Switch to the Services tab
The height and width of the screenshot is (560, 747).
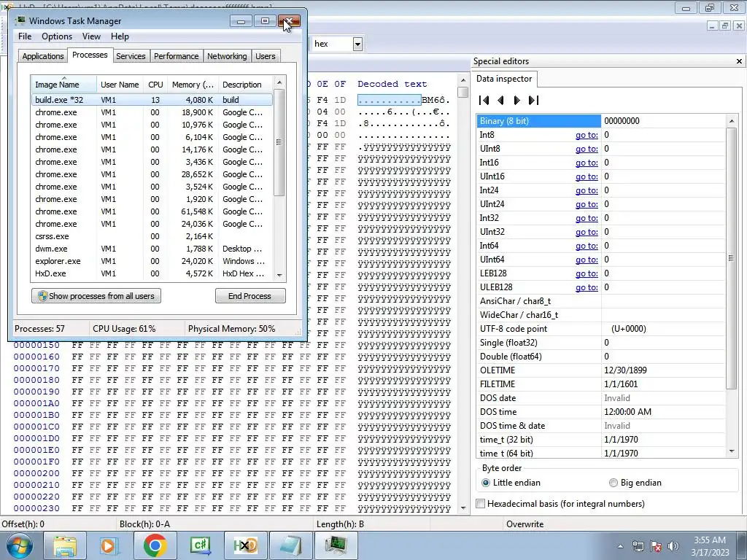[131, 56]
